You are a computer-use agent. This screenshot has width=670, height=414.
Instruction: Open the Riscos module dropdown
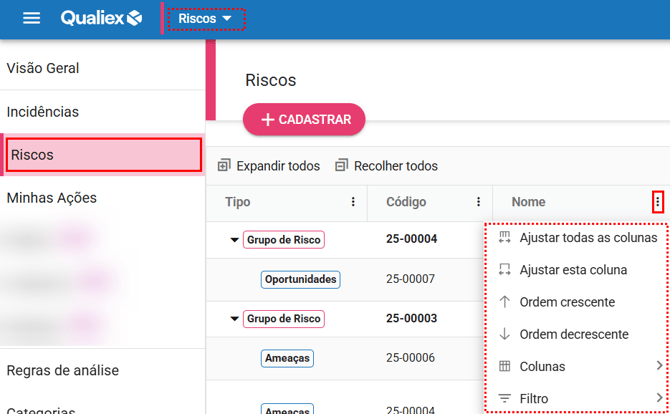(x=205, y=19)
